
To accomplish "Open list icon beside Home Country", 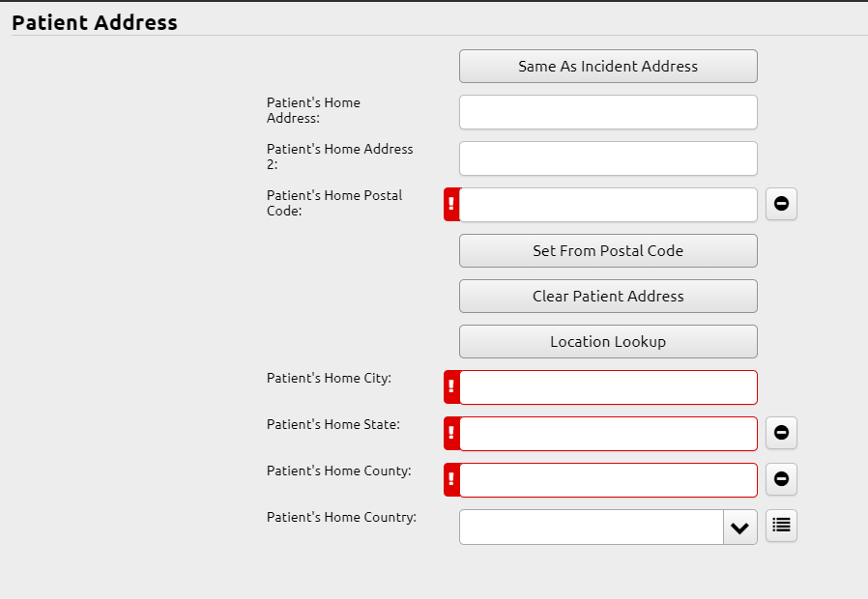I will point(781,526).
